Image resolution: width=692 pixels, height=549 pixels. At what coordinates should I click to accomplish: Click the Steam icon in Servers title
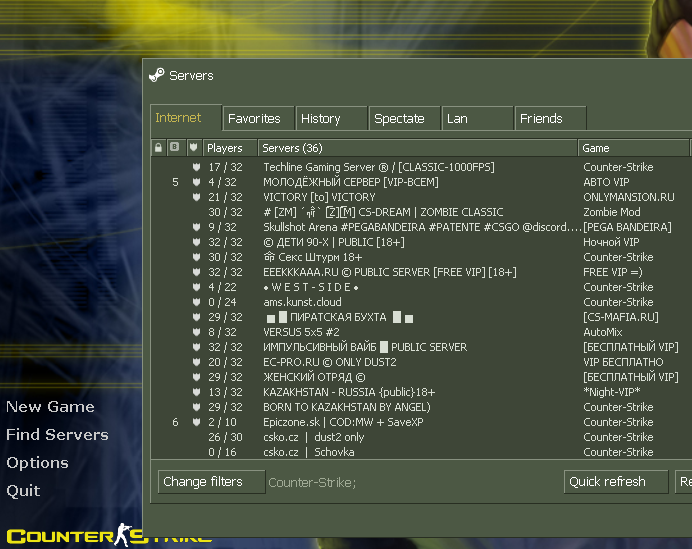click(x=157, y=75)
